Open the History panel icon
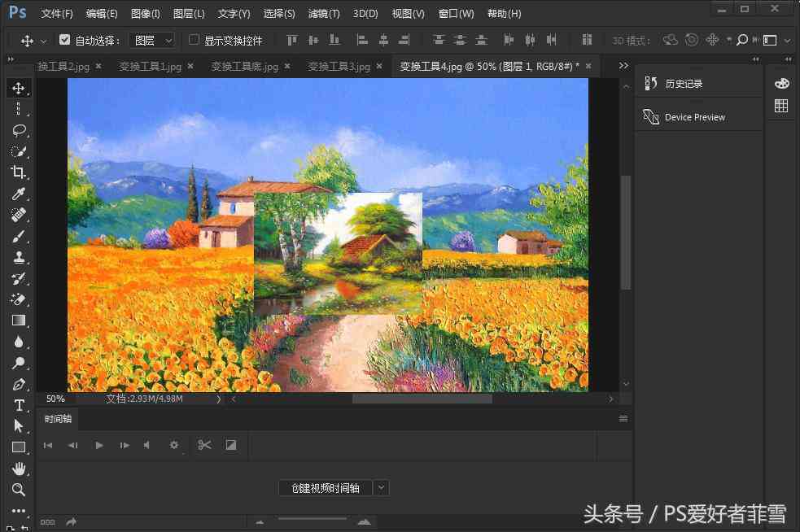The image size is (800, 532). [x=650, y=83]
